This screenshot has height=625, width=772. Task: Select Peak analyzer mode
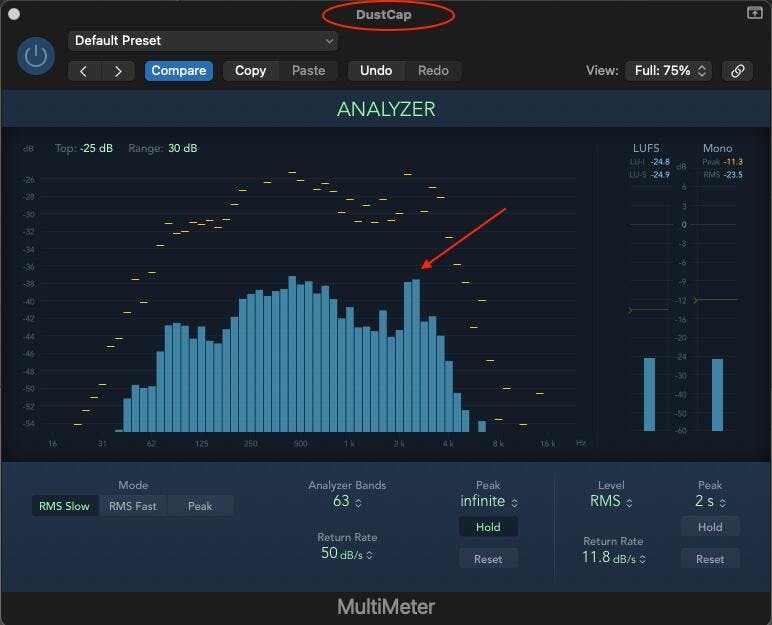pos(200,506)
